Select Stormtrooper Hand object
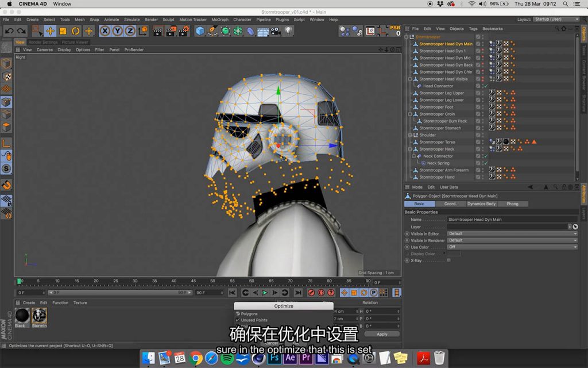The width and height of the screenshot is (588, 368). pyautogui.click(x=437, y=177)
